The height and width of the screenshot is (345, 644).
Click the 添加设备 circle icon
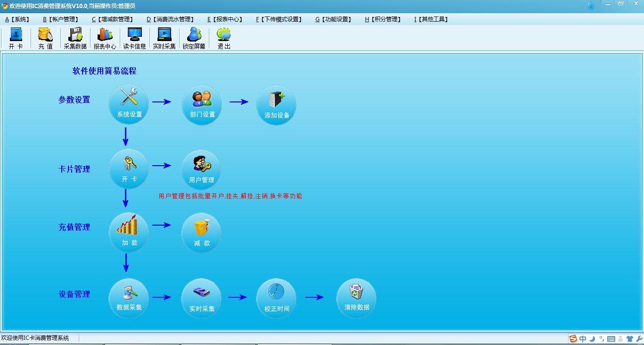[276, 105]
